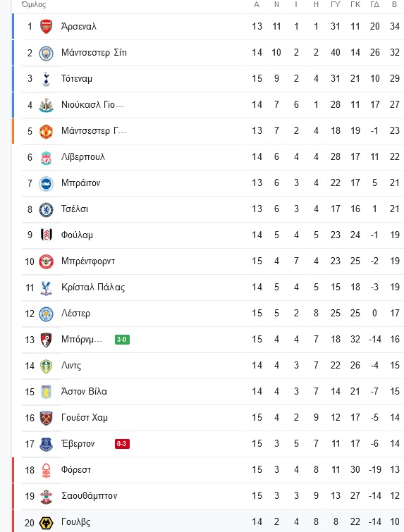Open the Liverpool club crest
This screenshot has height=532, width=404.
46,157
